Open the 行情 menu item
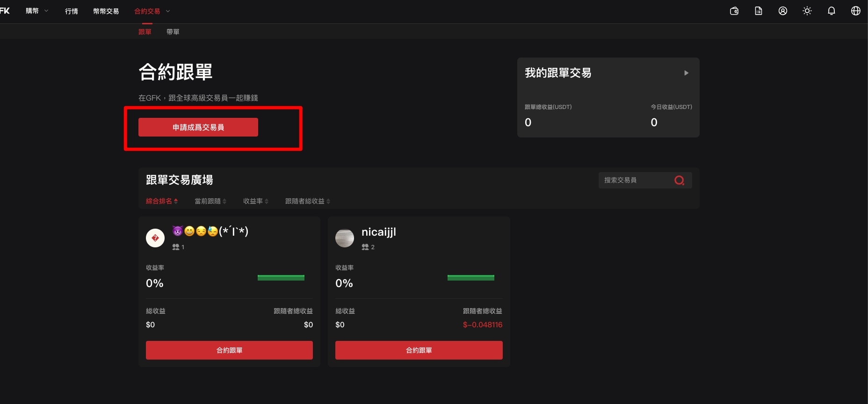Viewport: 868px width, 404px height. (72, 11)
